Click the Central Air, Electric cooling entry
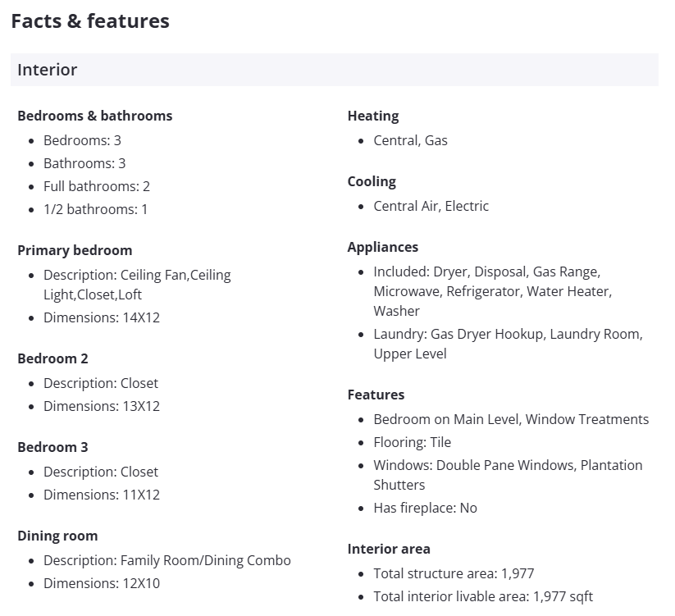The height and width of the screenshot is (616, 675). pos(431,206)
